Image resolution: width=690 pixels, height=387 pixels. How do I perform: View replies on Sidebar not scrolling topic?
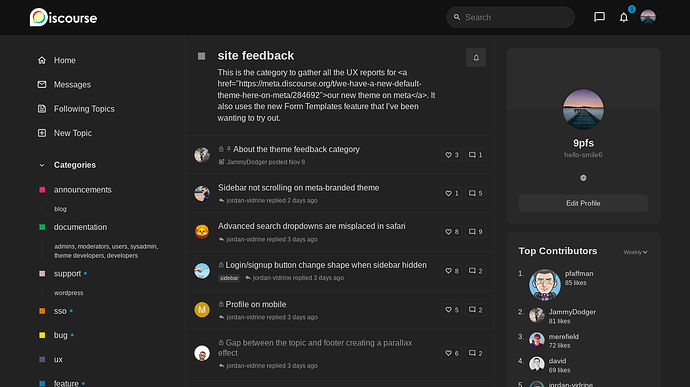coord(476,193)
